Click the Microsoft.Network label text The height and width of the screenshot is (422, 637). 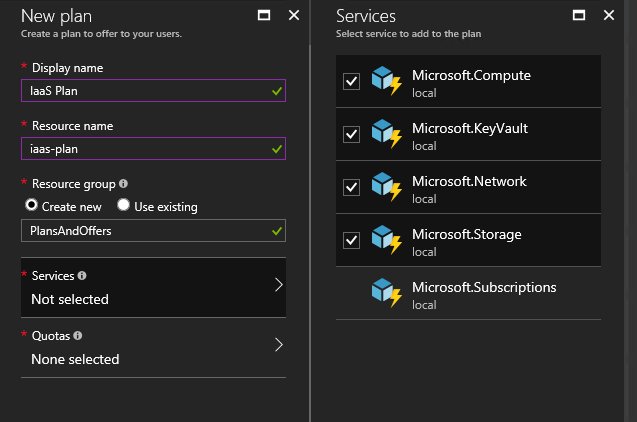click(x=469, y=182)
